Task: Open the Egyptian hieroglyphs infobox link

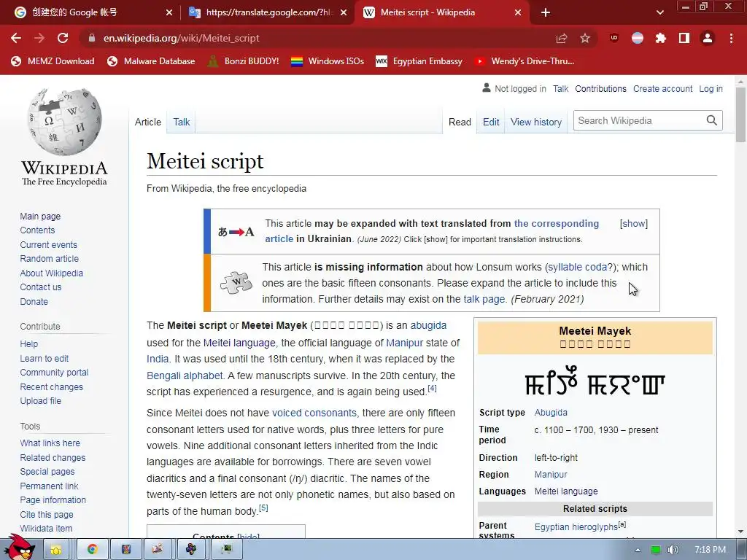Action: 576,526
